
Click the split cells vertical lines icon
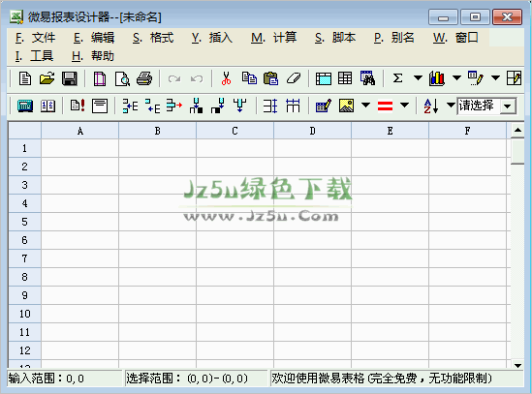click(x=293, y=106)
